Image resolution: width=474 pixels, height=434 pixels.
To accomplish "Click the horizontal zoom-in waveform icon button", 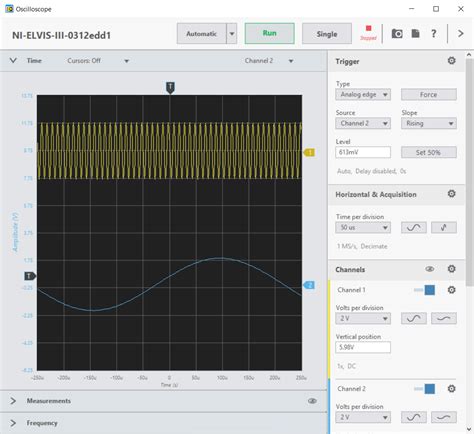I will pos(444,227).
